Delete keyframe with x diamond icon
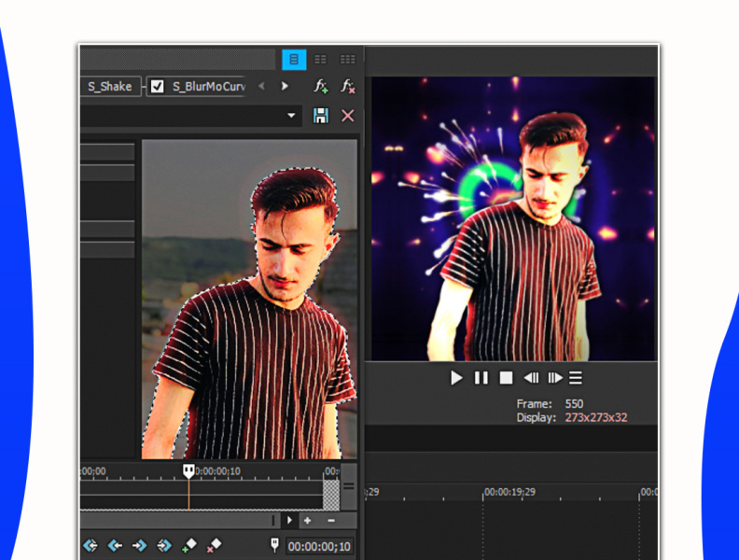 pos(214,545)
